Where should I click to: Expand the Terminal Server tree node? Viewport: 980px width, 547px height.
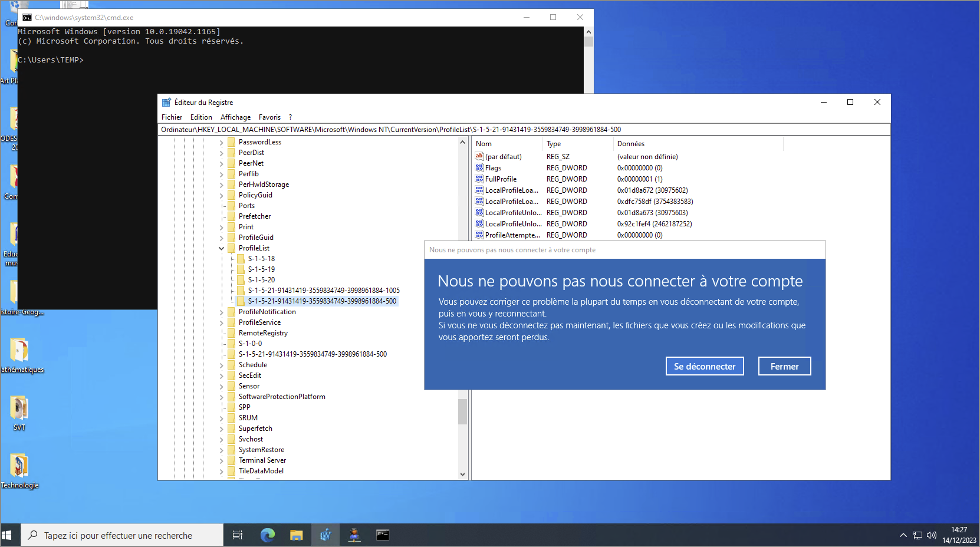pos(222,460)
